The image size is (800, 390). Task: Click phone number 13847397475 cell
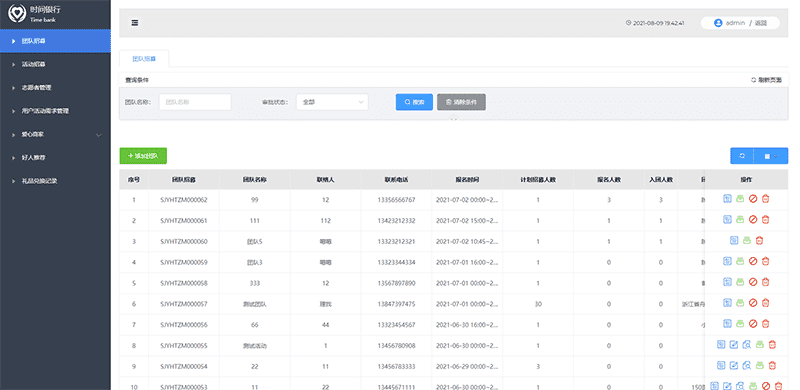[396, 304]
